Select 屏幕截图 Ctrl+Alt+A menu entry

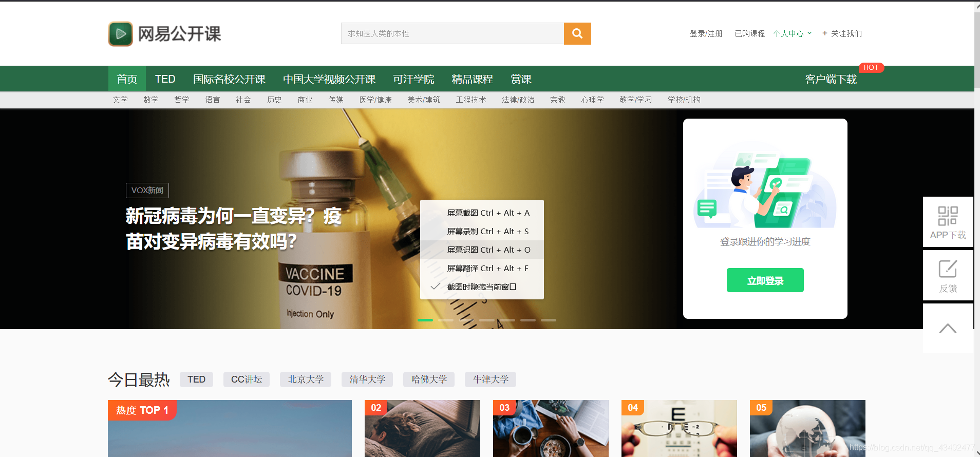point(482,213)
